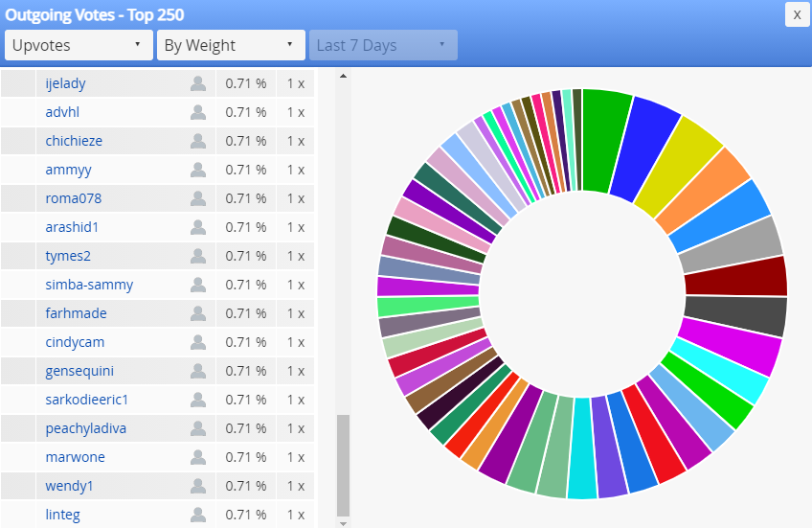
Task: Click the vote list scrollbar thumb
Action: 343,466
